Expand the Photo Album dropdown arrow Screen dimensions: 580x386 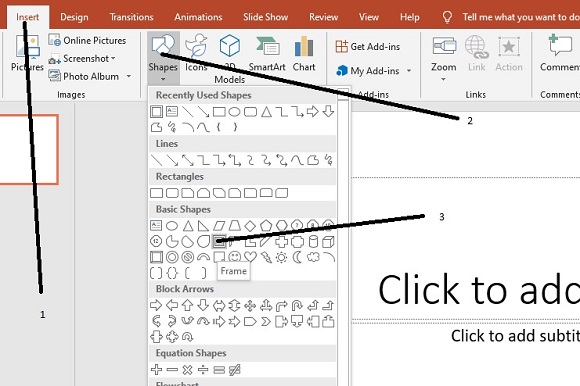click(x=129, y=76)
